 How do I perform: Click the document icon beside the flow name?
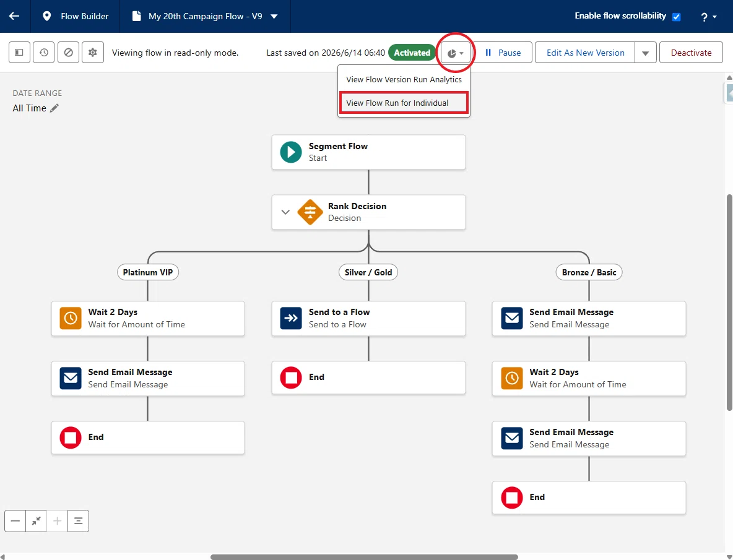point(136,16)
